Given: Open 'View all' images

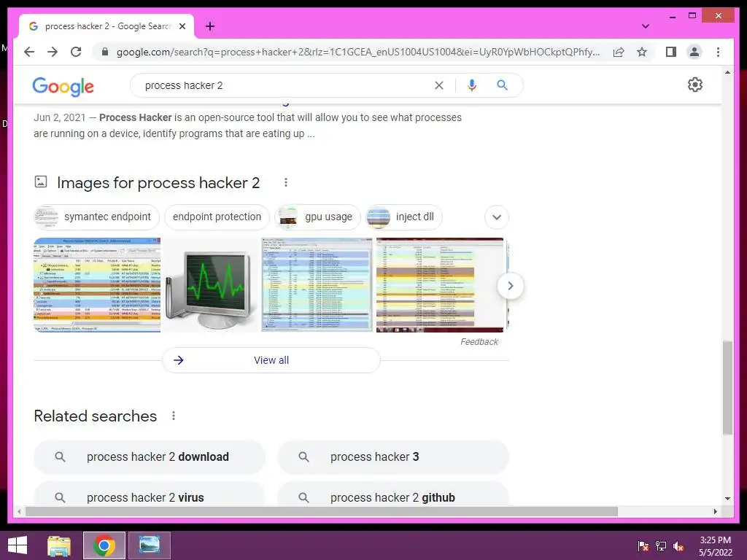Looking at the screenshot, I should [x=271, y=360].
